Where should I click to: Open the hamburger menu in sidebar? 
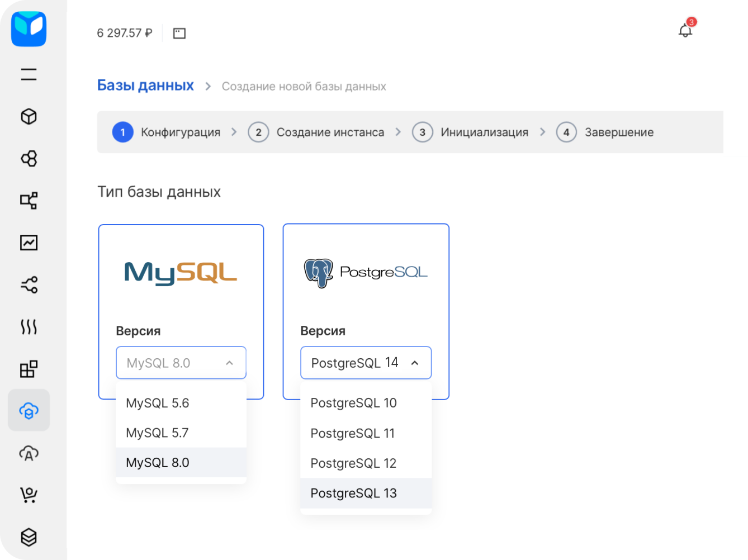tap(29, 74)
